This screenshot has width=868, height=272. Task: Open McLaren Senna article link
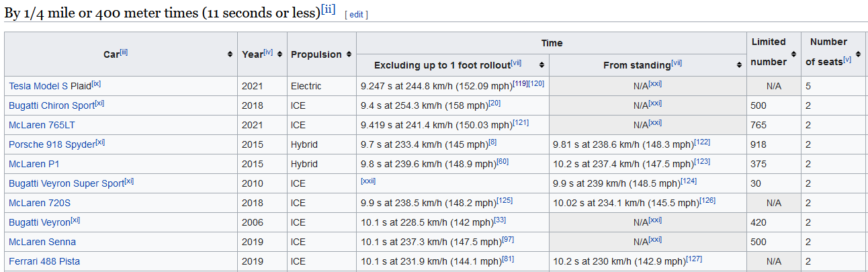[x=42, y=242]
